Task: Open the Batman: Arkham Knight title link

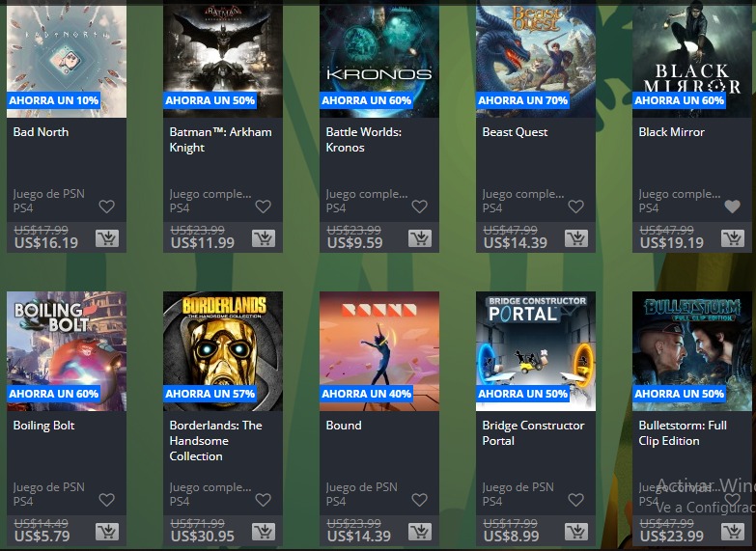Action: coord(220,140)
